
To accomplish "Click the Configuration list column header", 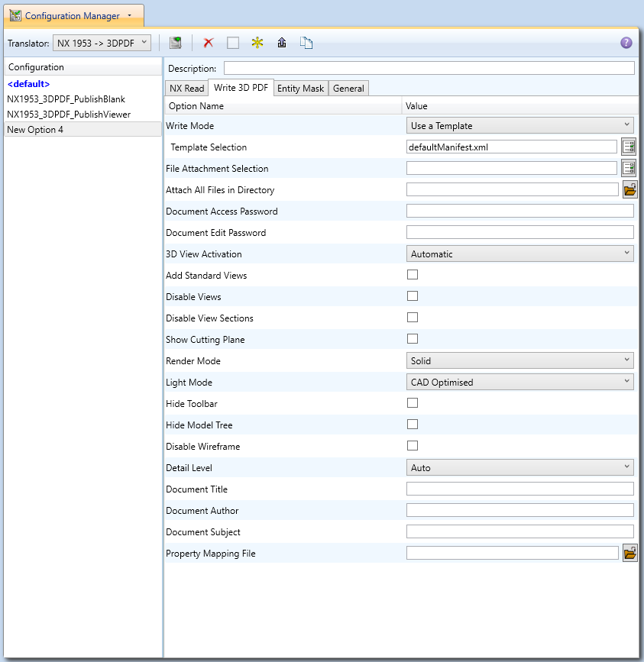I will point(83,67).
